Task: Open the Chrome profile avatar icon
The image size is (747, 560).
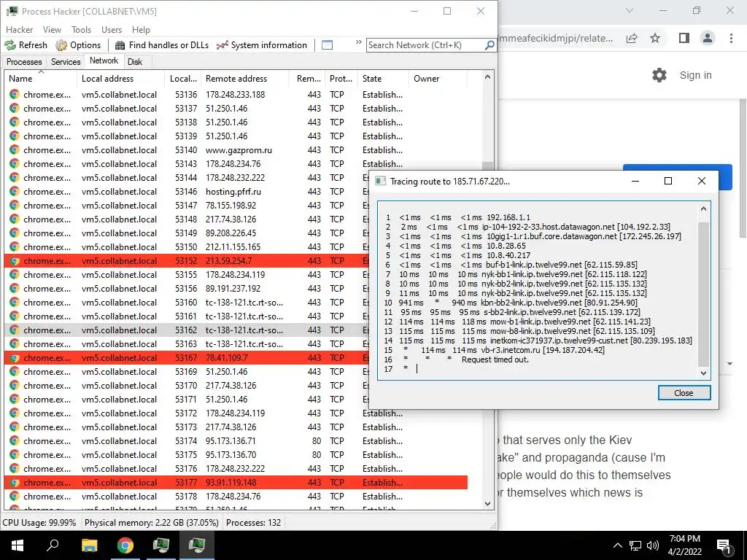Action: click(708, 38)
